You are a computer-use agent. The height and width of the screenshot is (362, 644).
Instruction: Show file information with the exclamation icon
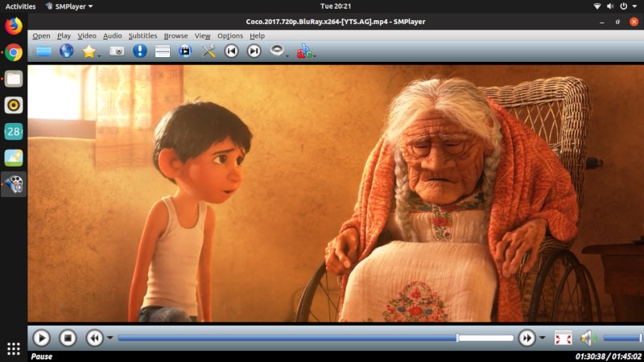tap(140, 51)
